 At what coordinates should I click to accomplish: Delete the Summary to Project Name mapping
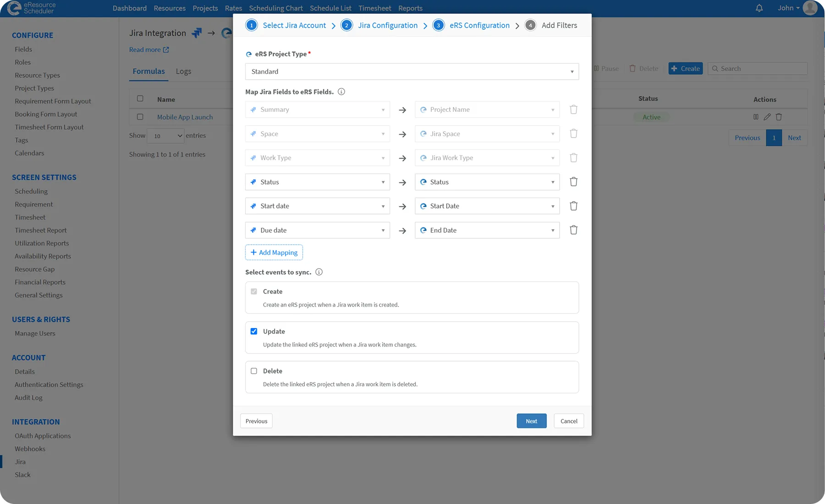point(573,110)
